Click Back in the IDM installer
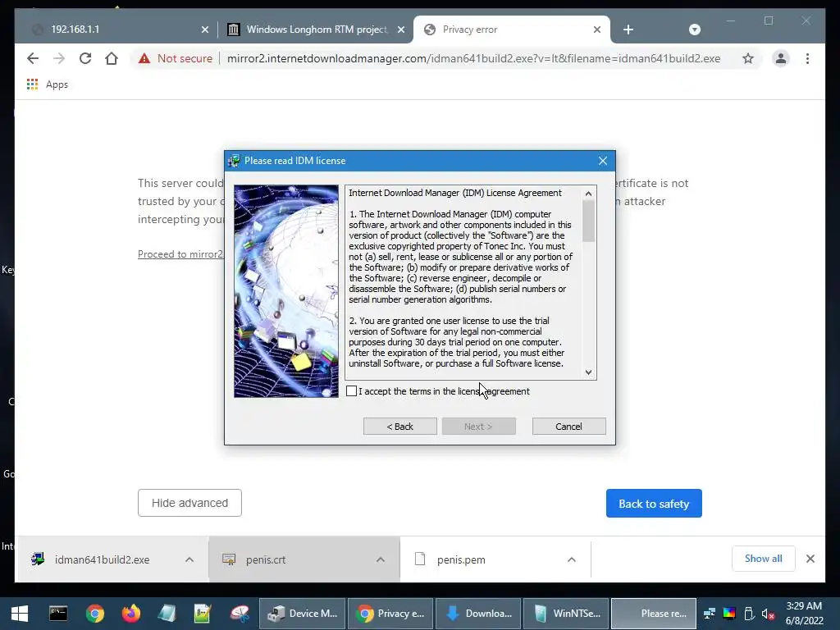Image resolution: width=840 pixels, height=630 pixels. click(x=400, y=427)
